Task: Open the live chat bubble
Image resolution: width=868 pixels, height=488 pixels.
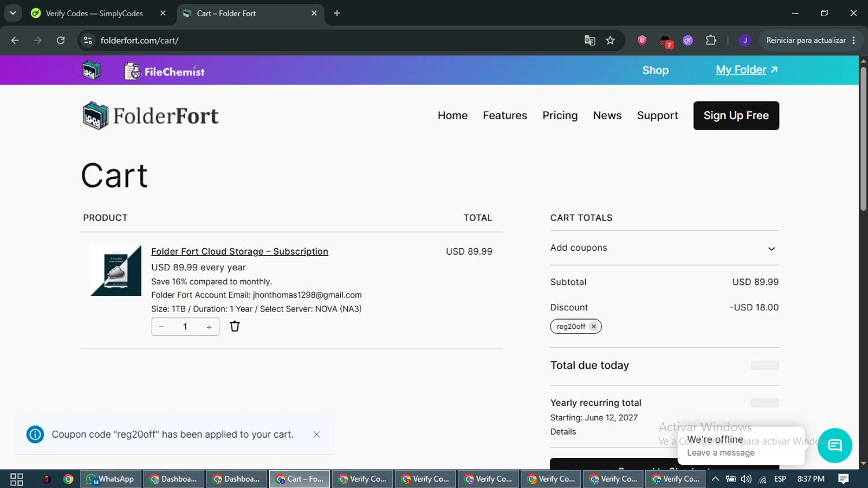Action: coord(834,445)
